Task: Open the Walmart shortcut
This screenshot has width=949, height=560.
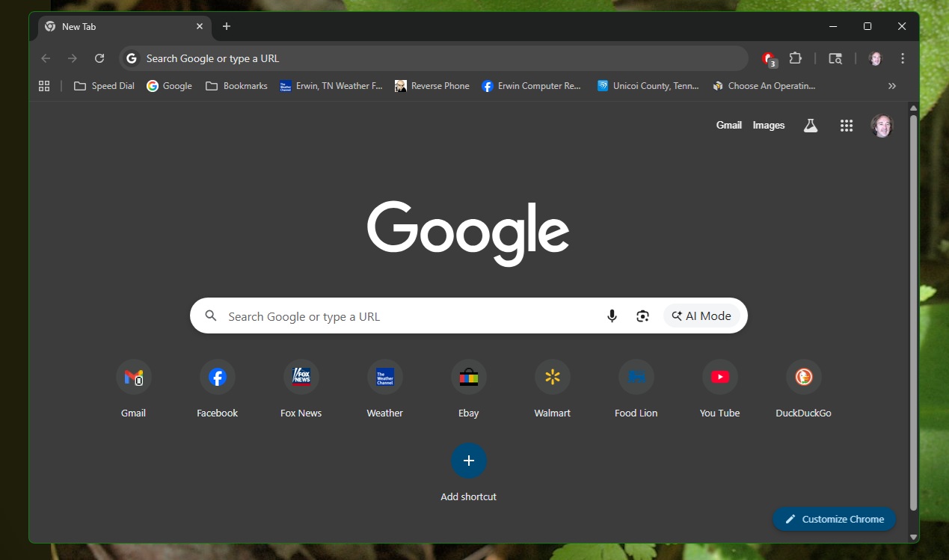Action: (552, 378)
